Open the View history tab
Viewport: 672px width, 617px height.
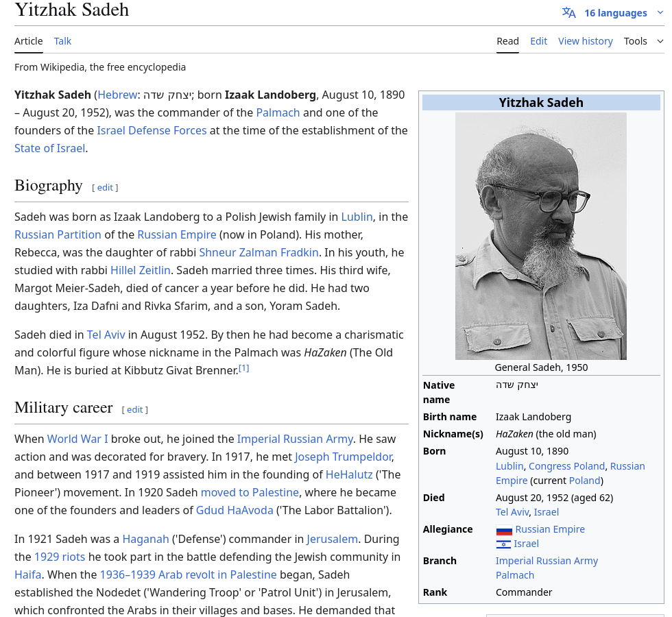coord(586,41)
